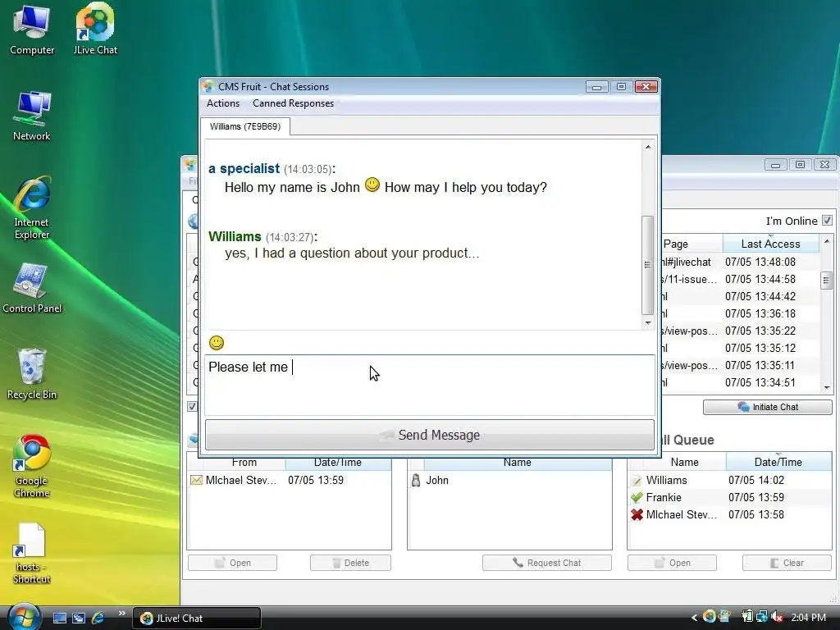Click chat transcript scrollbar up arrow
Viewport: 840px width, 630px height.
pyautogui.click(x=648, y=147)
